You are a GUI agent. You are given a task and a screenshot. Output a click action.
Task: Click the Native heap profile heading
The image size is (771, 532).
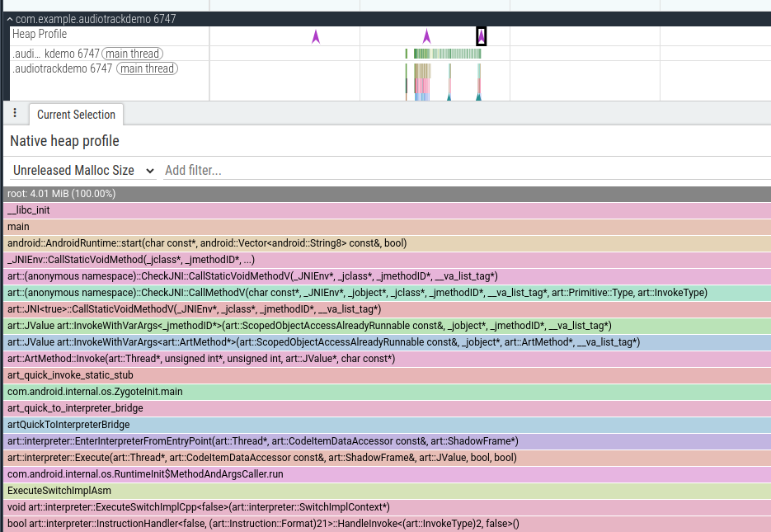click(x=64, y=141)
